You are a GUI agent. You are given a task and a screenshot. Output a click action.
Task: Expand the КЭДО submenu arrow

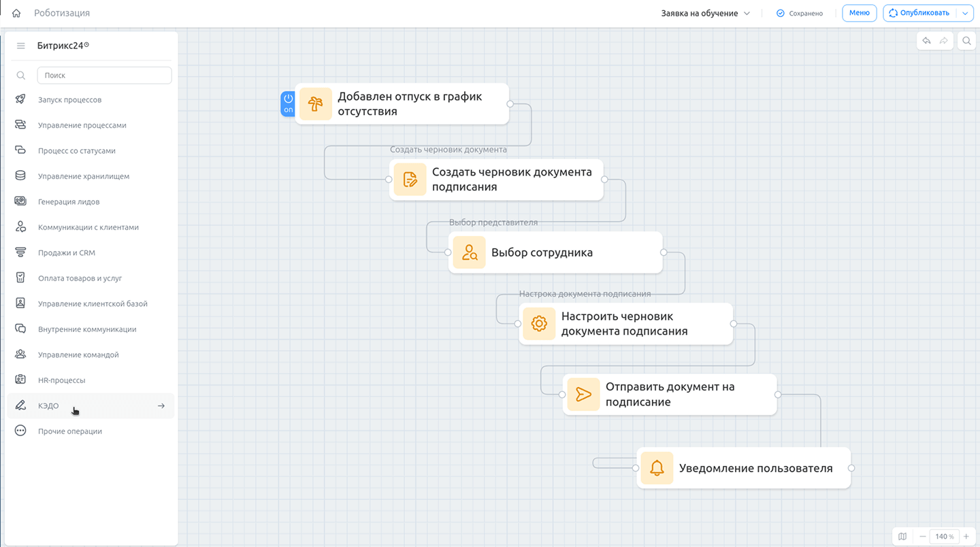pyautogui.click(x=161, y=405)
